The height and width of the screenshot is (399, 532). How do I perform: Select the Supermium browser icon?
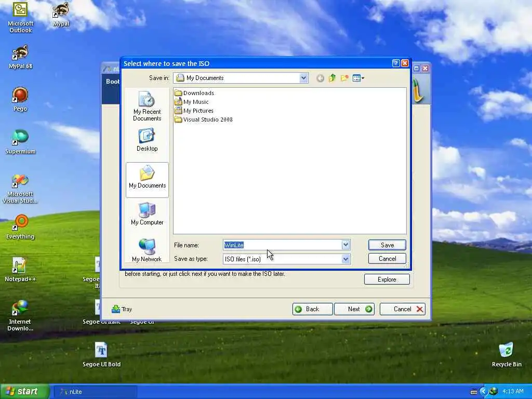click(x=20, y=142)
